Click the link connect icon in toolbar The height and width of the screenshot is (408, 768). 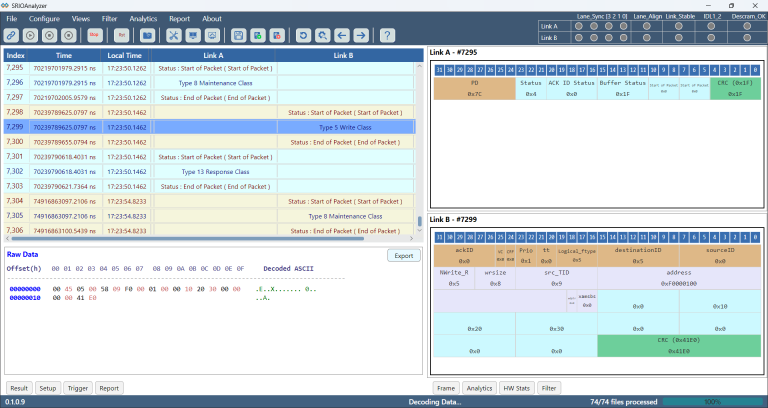11,35
